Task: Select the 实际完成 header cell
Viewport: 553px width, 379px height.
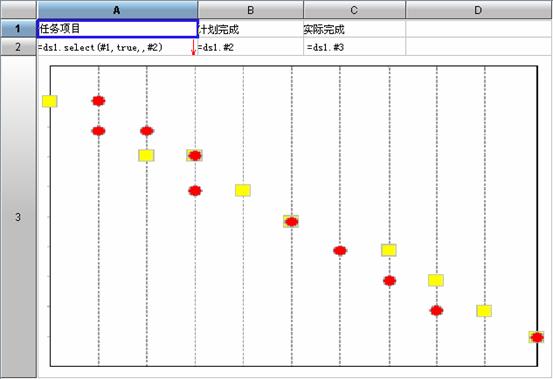Action: (x=354, y=29)
